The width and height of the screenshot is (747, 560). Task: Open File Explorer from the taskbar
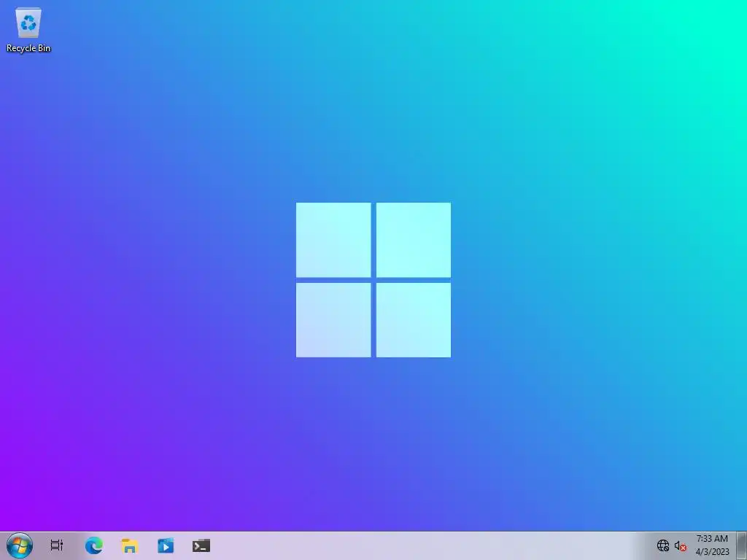pyautogui.click(x=130, y=545)
